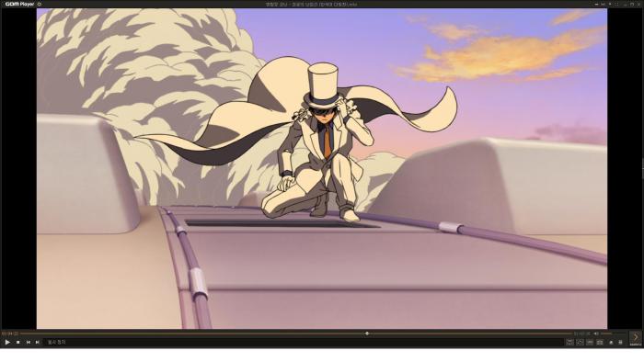This screenshot has width=644, height=362.
Task: Open the screen capture icon
Action: point(600,342)
